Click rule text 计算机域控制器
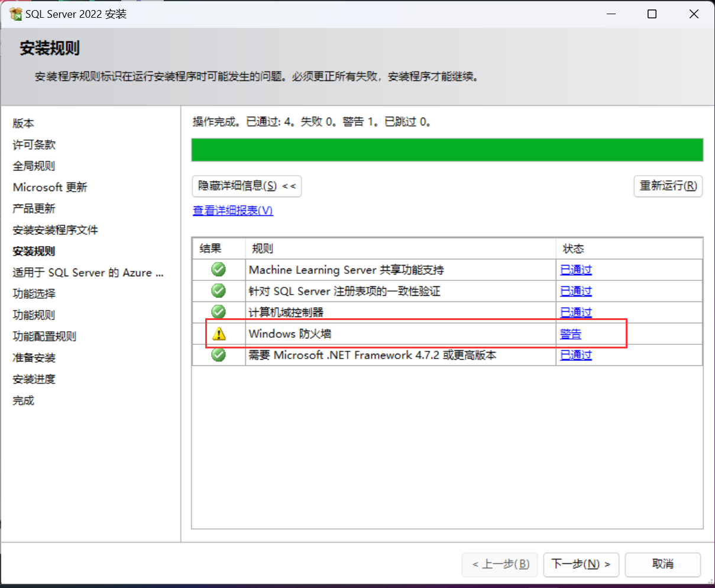The height and width of the screenshot is (588, 715). click(x=286, y=312)
